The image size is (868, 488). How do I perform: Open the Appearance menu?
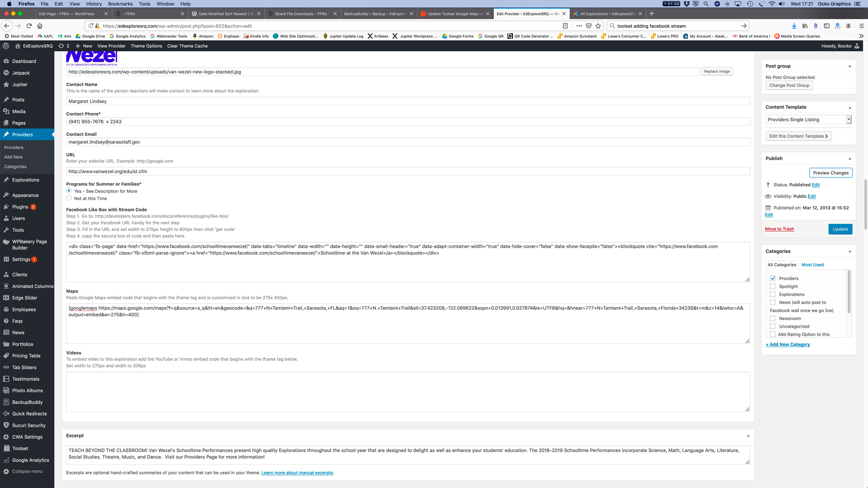(25, 196)
